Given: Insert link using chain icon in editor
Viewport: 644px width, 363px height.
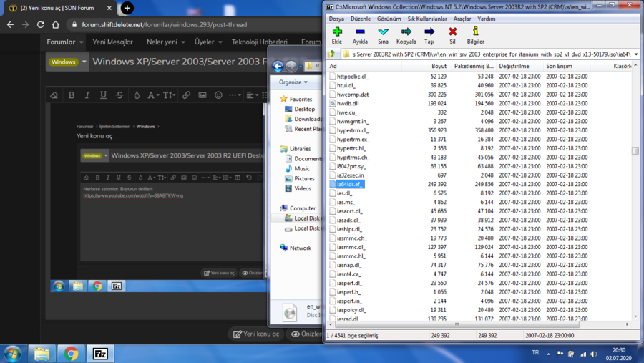Looking at the screenshot, I should click(187, 95).
